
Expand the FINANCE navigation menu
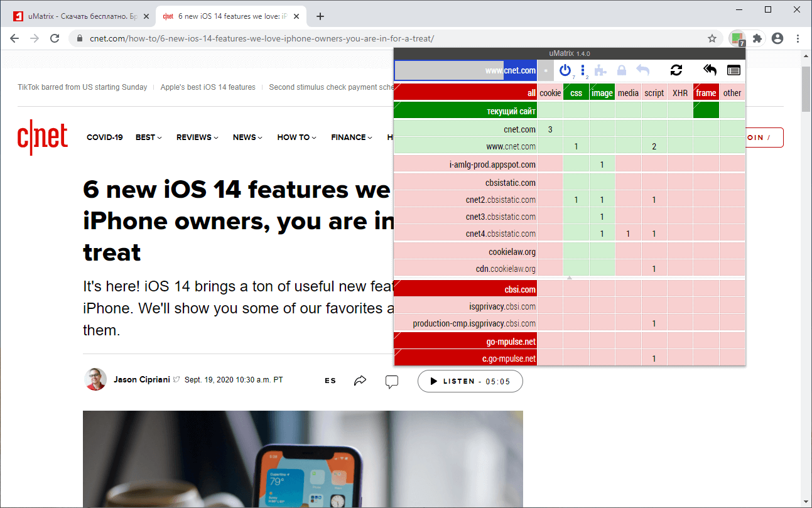click(352, 138)
